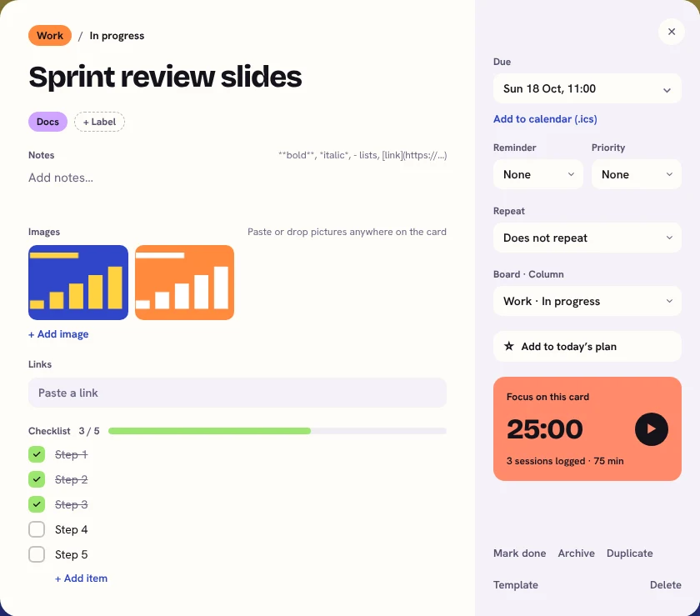
Task: Open the blue bar chart thumbnail
Action: (x=78, y=283)
